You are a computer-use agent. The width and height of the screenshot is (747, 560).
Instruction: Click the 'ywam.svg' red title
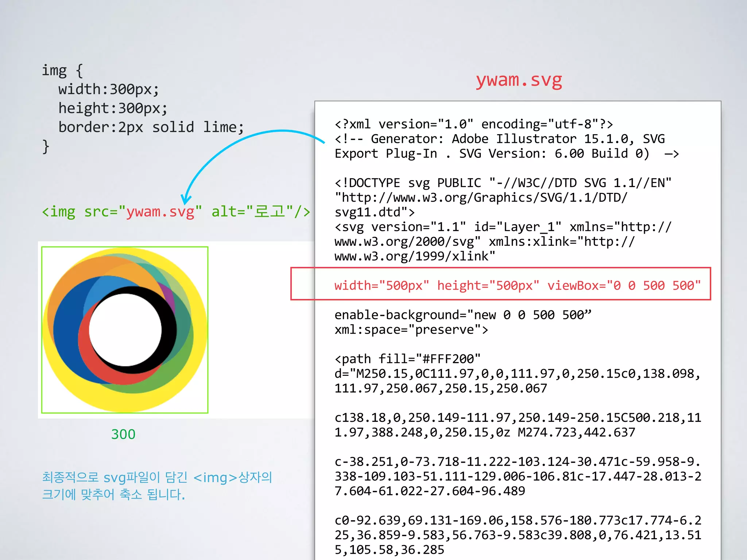pyautogui.click(x=519, y=80)
